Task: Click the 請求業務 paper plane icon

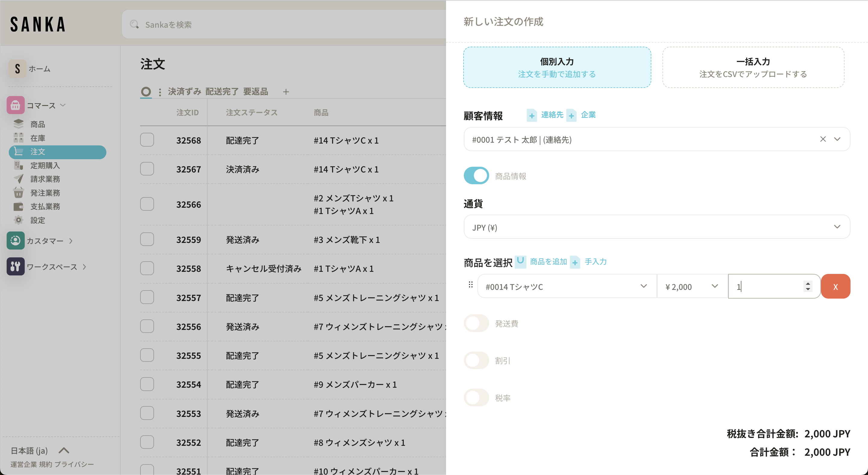Action: pyautogui.click(x=18, y=179)
